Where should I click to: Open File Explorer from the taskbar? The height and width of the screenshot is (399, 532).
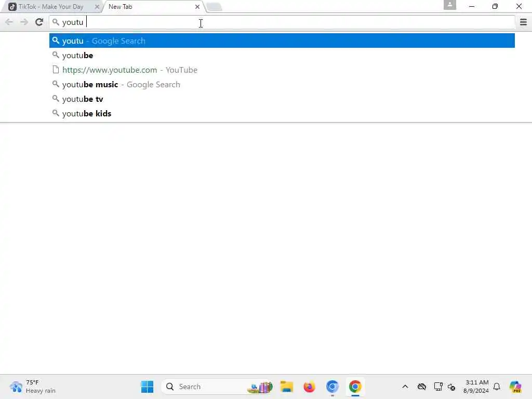[287, 387]
